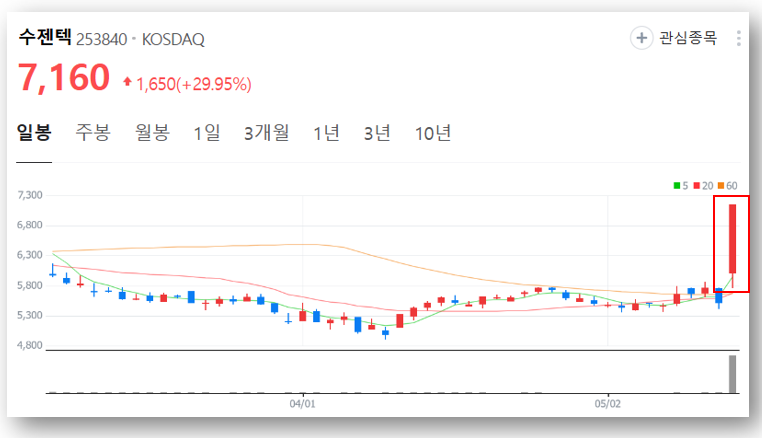This screenshot has width=762, height=438.
Task: Click the change value 1,650(+29.95%)
Action: [193, 84]
